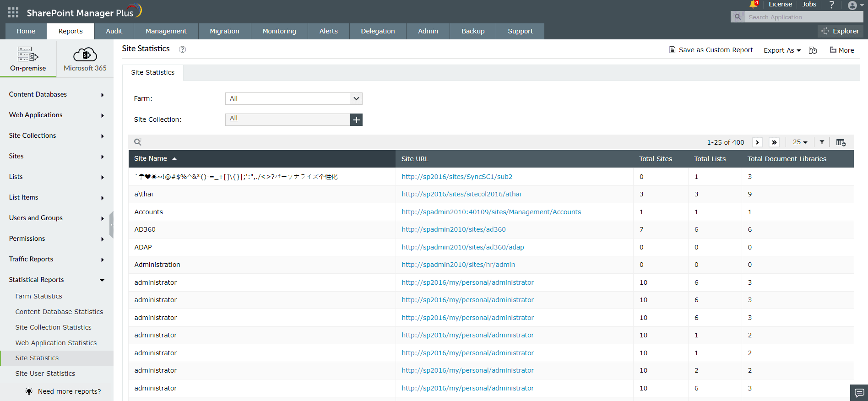Screen dimensions: 868x401
Task: Open the notifications bell icon
Action: tap(753, 5)
